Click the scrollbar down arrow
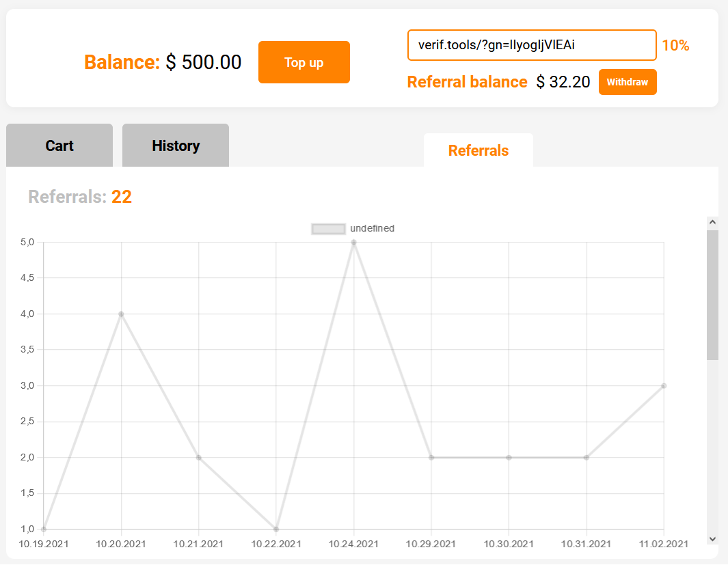This screenshot has height=565, width=728. coord(712,538)
